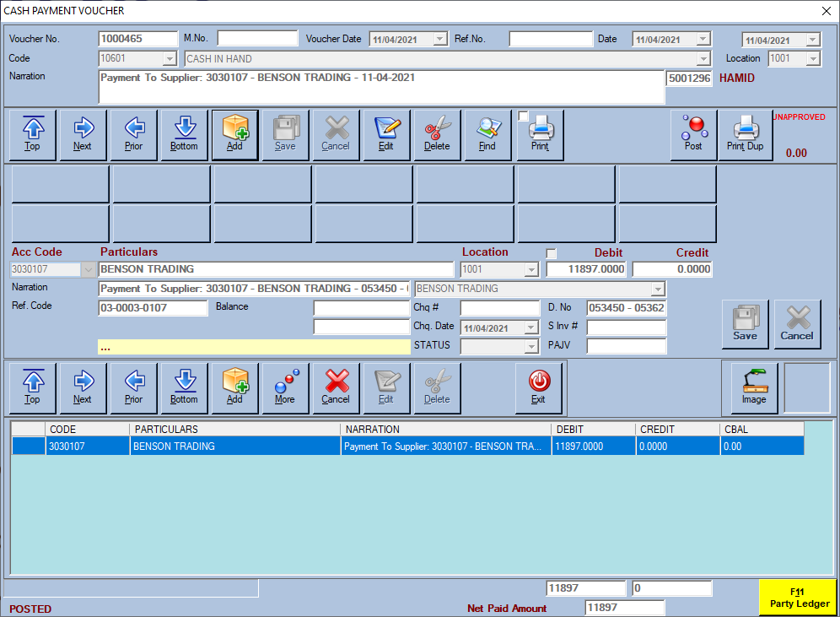The image size is (840, 617).
Task: Exit the voucher screen
Action: 538,388
